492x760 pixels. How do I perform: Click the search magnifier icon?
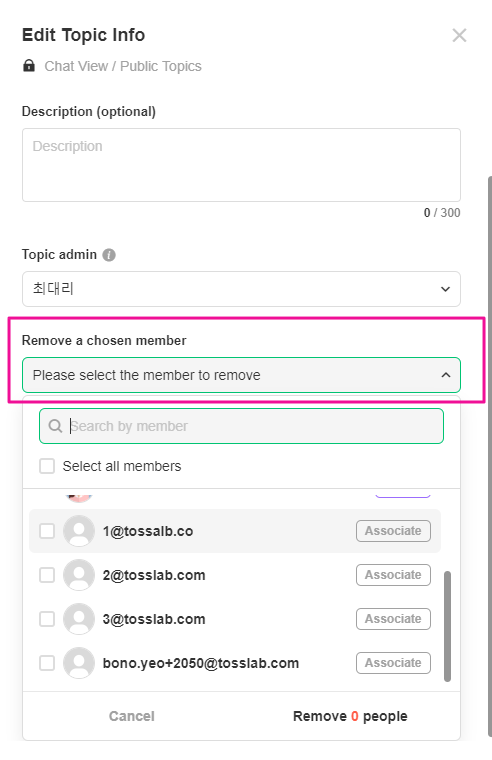(x=55, y=426)
